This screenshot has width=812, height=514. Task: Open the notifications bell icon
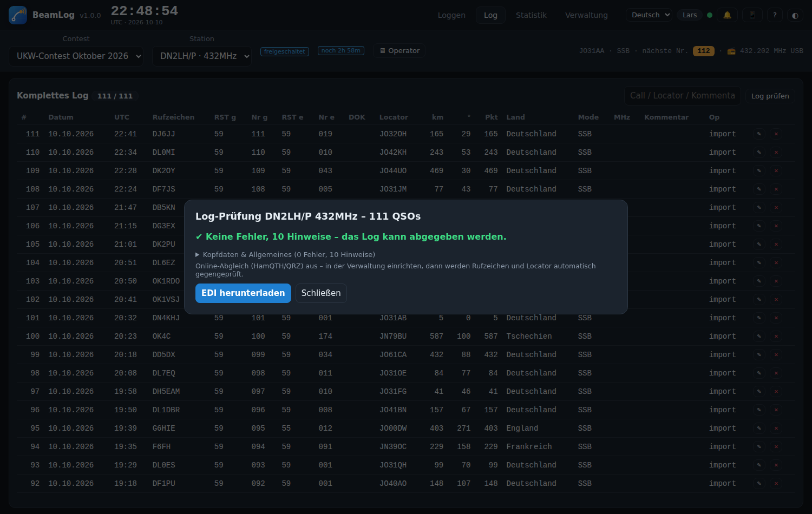click(x=728, y=15)
